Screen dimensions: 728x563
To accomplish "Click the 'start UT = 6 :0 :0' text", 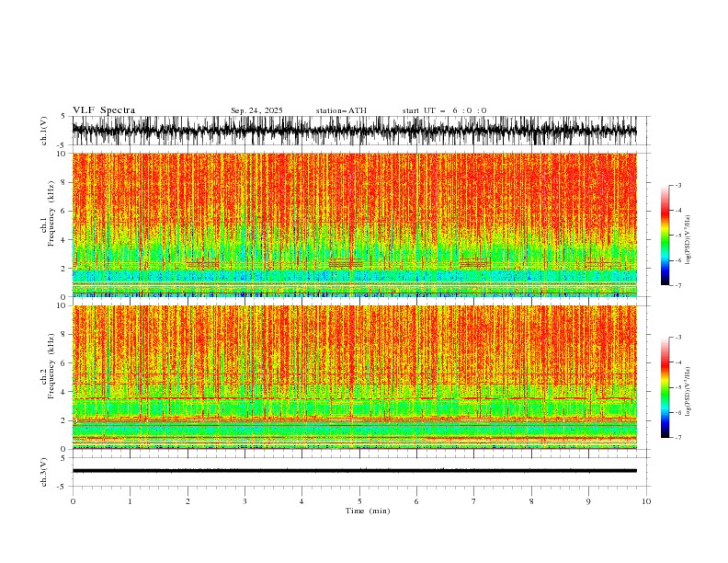I will tap(444, 110).
